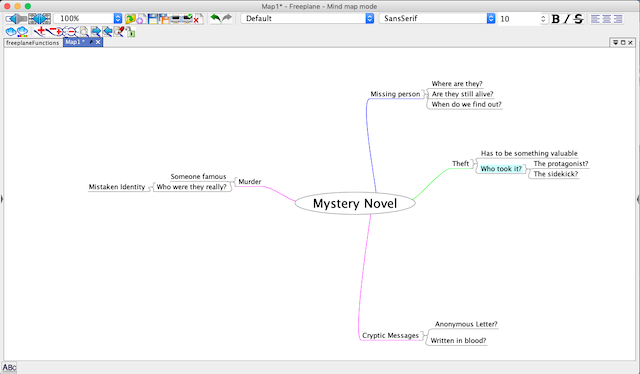Change cloud color with the rainbow cloud icon
The width and height of the screenshot is (640, 374).
point(22,32)
